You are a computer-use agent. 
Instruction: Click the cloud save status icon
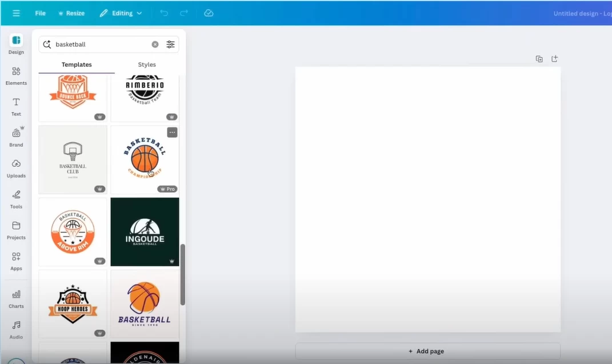tap(209, 13)
